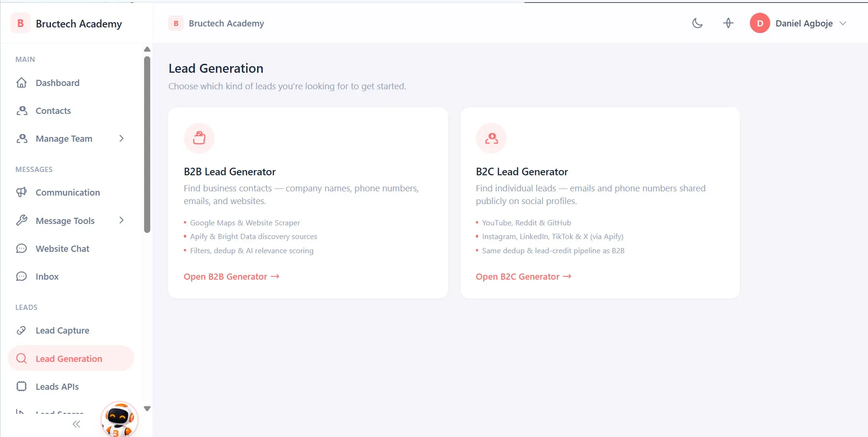Image resolution: width=868 pixels, height=437 pixels.
Task: Click the Website Chat bubble icon
Action: pos(21,248)
